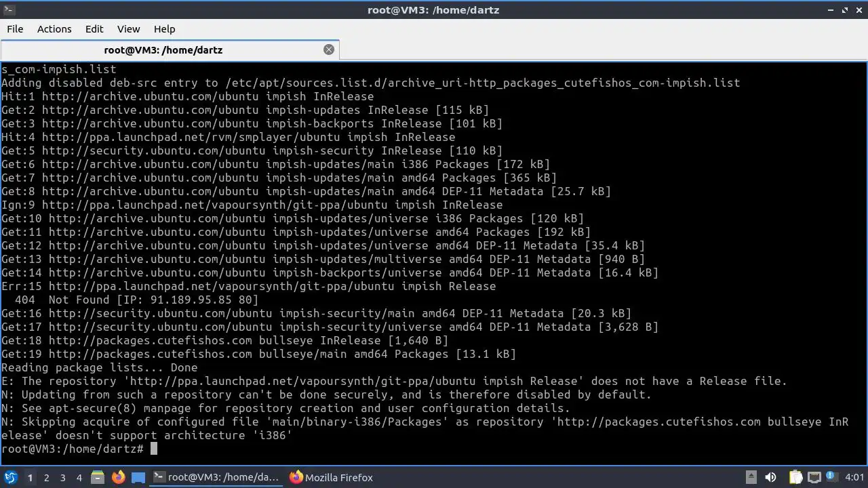The width and height of the screenshot is (868, 488).
Task: Open the window menu icon in the title bar
Action: [x=8, y=9]
